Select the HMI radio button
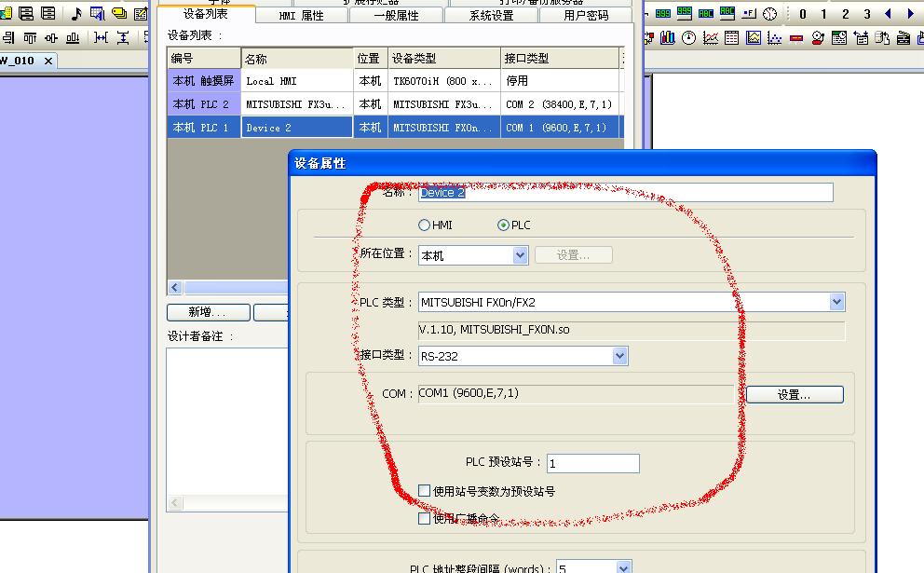924x573 pixels. pos(425,225)
